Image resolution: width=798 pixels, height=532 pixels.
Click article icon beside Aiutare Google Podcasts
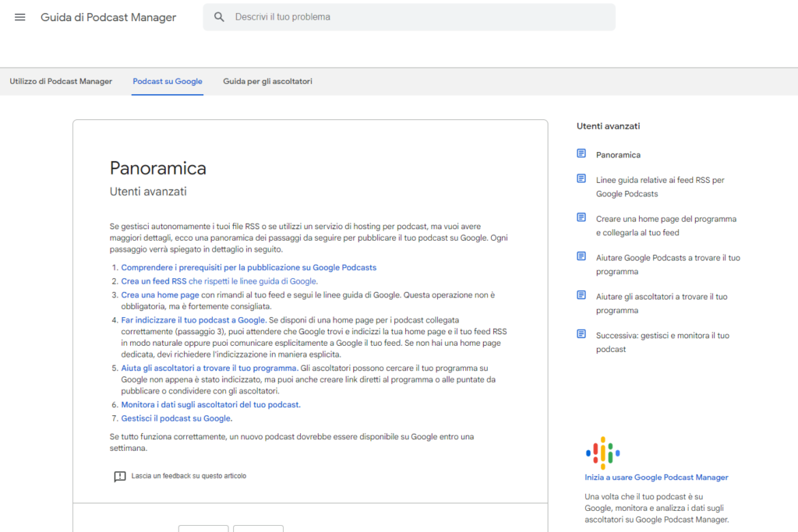[581, 255]
